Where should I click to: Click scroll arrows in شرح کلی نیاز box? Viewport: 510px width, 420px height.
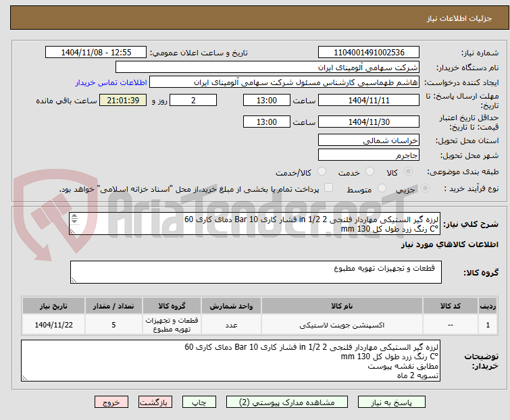click(74, 219)
